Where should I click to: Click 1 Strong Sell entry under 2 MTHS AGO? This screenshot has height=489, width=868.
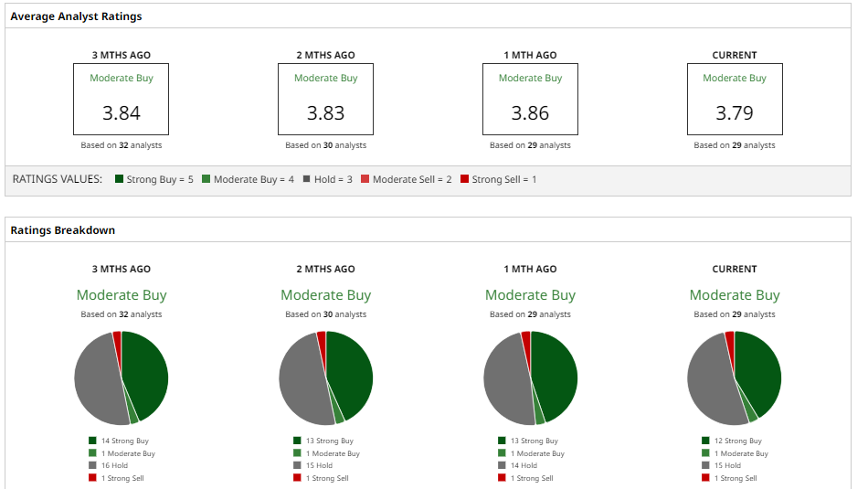click(326, 478)
